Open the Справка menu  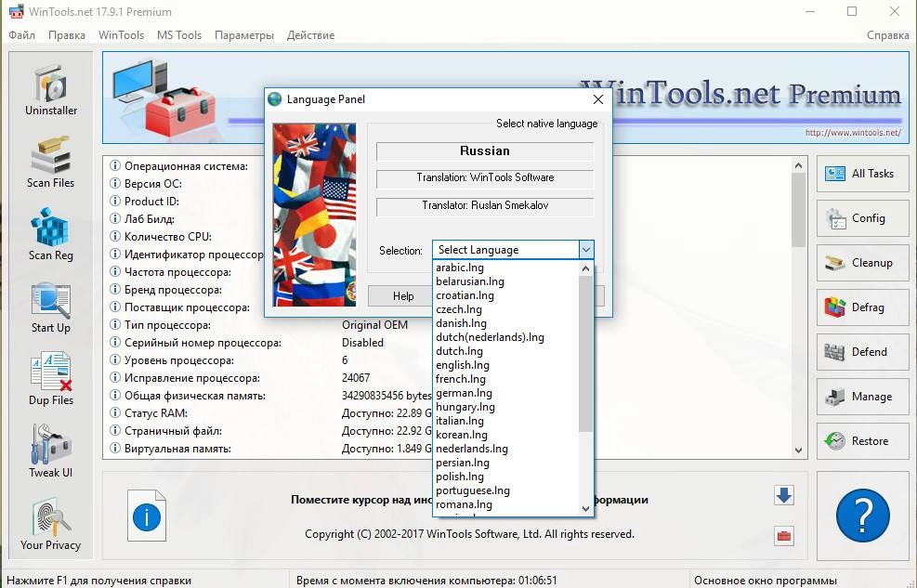click(888, 35)
